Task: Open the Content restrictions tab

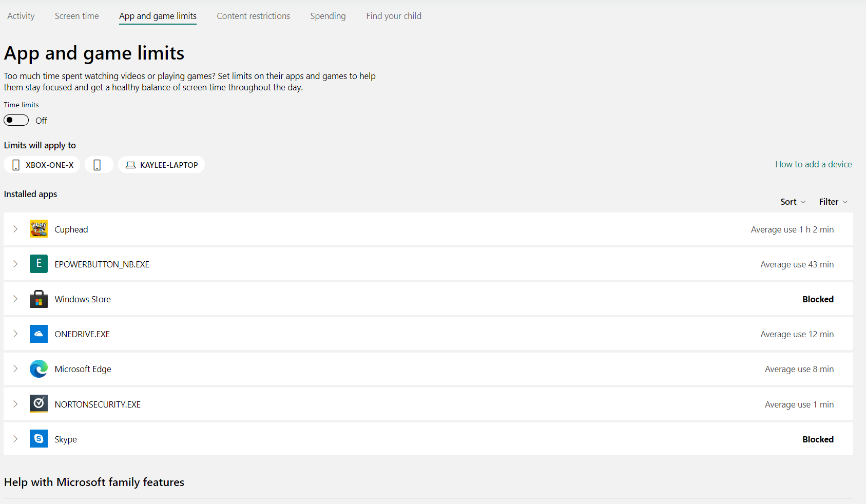Action: point(254,16)
